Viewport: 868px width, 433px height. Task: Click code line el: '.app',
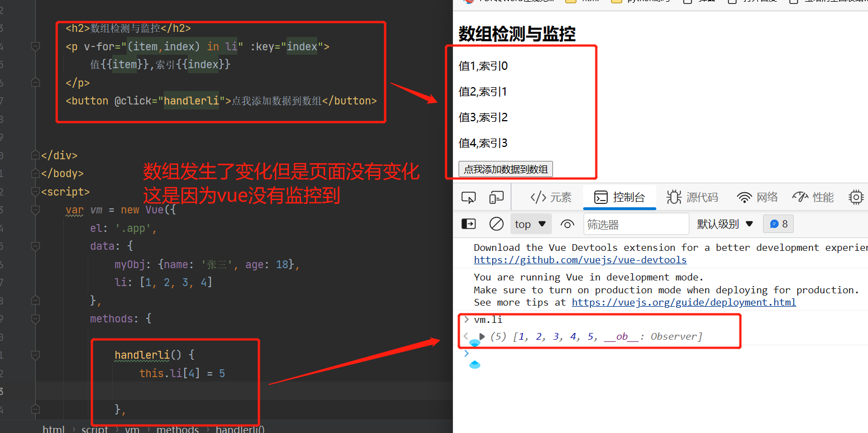pyautogui.click(x=123, y=228)
